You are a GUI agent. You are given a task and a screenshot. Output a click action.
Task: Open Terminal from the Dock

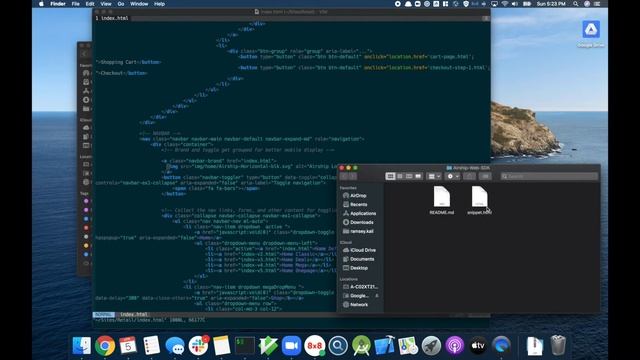(245, 346)
